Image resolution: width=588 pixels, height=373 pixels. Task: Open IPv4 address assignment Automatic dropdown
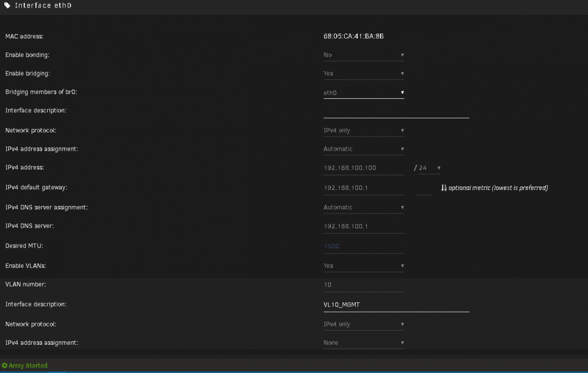363,149
